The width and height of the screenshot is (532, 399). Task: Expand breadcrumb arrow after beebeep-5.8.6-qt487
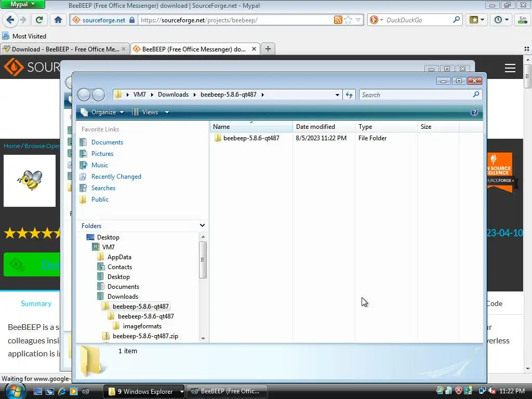click(x=262, y=95)
